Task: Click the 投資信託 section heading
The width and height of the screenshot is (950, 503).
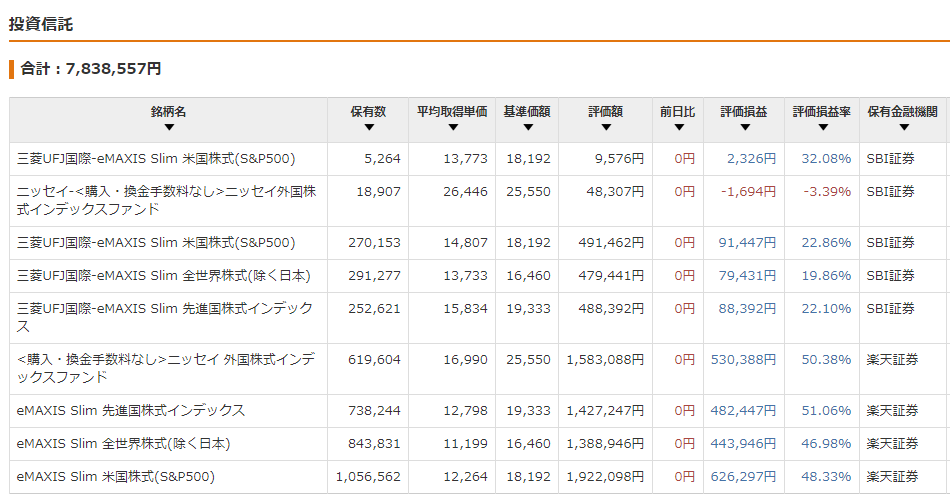Action: point(41,24)
